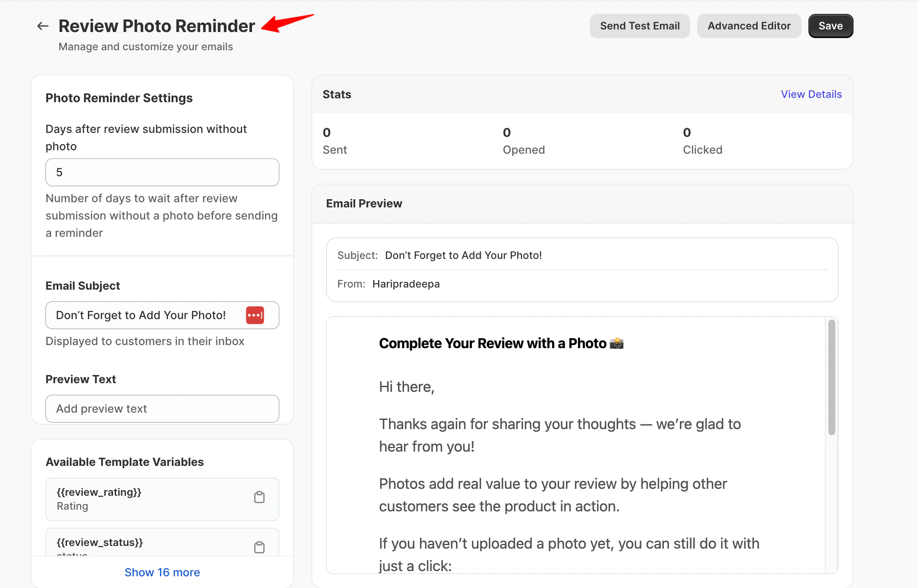Select the {{review_status}} variable text
The height and width of the screenshot is (588, 918).
pyautogui.click(x=100, y=543)
